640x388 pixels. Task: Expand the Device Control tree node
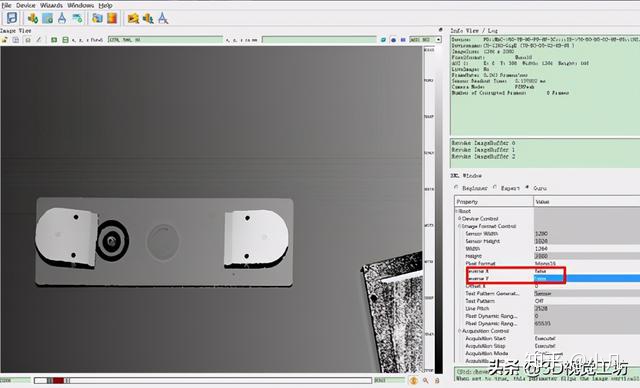point(459,219)
